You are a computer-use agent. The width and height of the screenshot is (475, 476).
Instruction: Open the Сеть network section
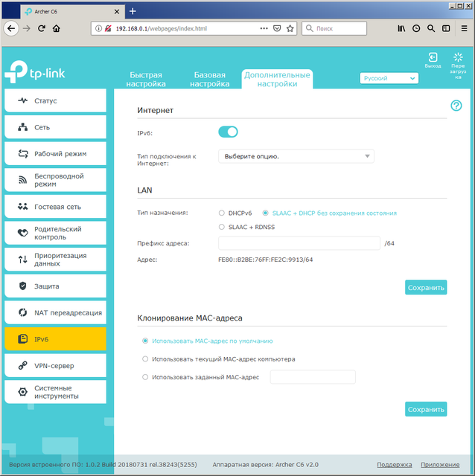[55, 128]
